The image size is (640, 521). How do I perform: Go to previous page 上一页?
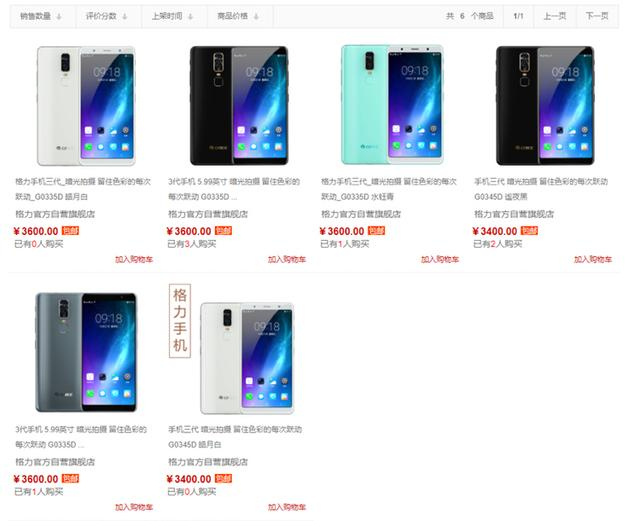tap(555, 16)
